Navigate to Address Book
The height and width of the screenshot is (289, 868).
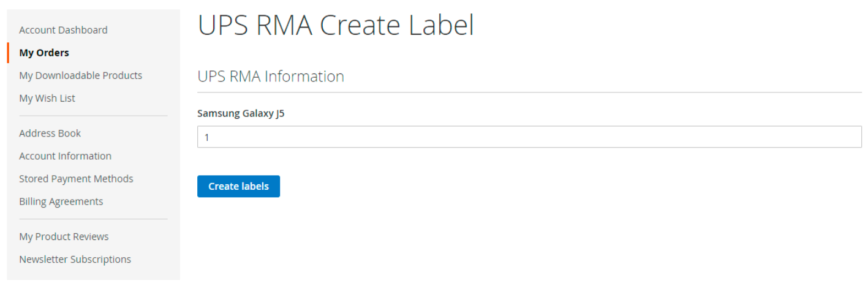50,133
